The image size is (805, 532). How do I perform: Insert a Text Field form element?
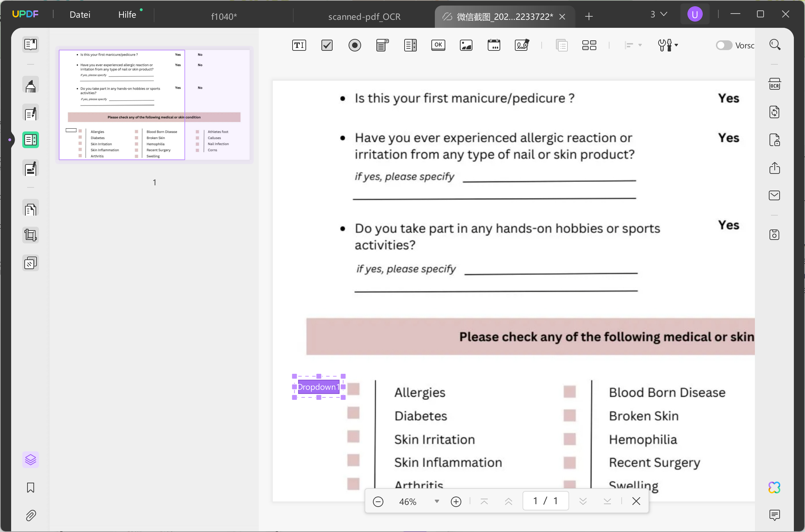(298, 45)
